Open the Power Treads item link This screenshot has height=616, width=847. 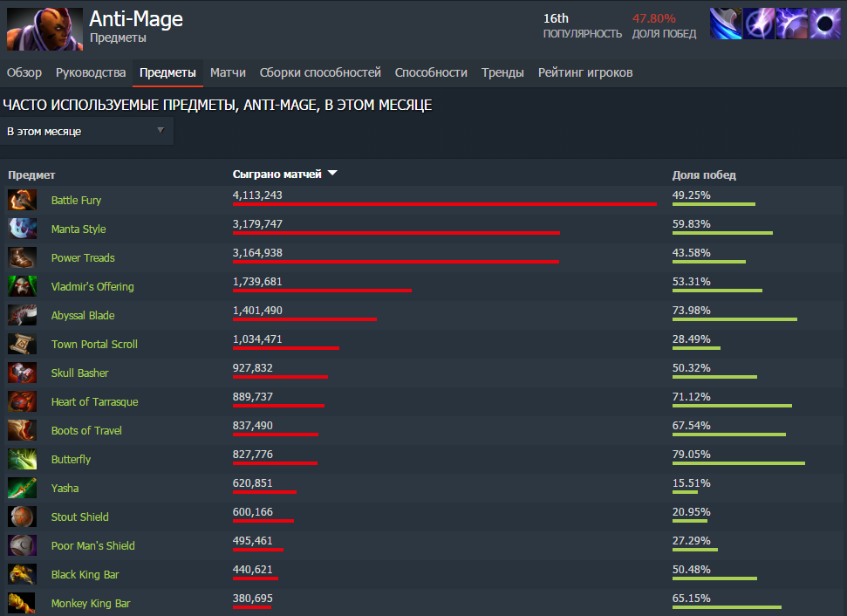tap(83, 257)
